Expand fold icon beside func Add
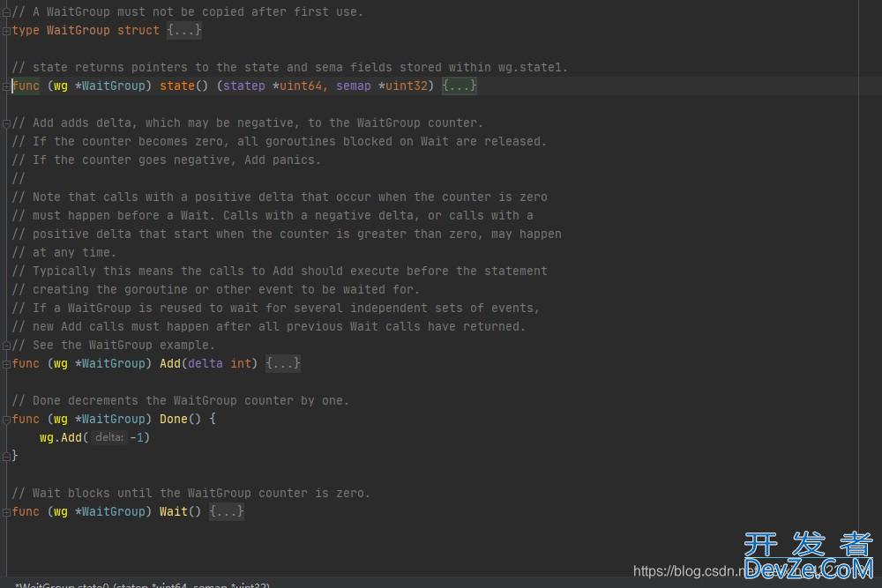The width and height of the screenshot is (882, 588). [7, 364]
